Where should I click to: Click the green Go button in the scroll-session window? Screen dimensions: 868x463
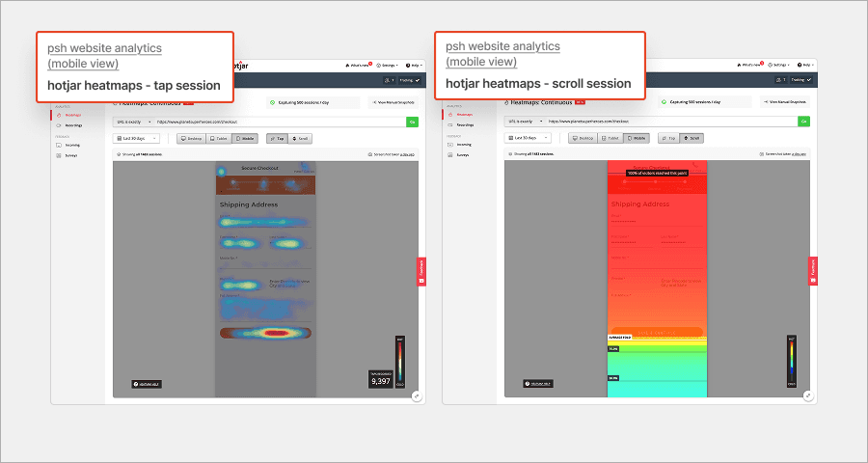(x=803, y=122)
